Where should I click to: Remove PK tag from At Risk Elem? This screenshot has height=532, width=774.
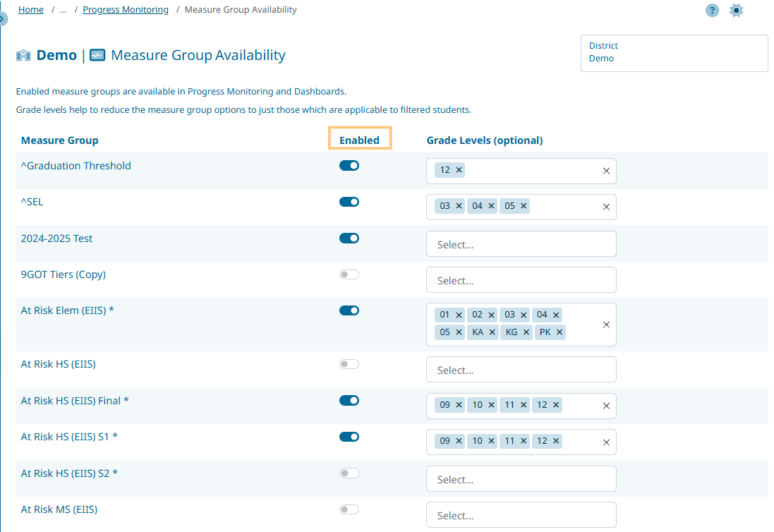[560, 332]
